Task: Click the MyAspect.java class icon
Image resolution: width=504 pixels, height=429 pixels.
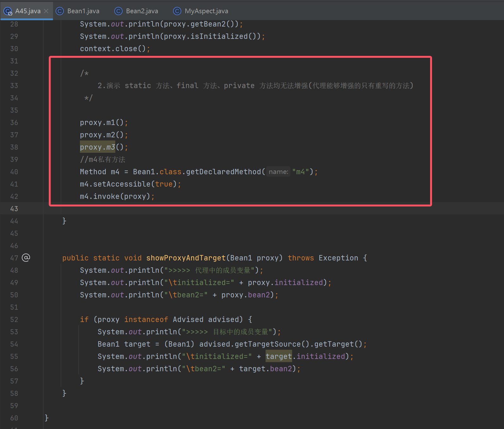Action: point(177,11)
